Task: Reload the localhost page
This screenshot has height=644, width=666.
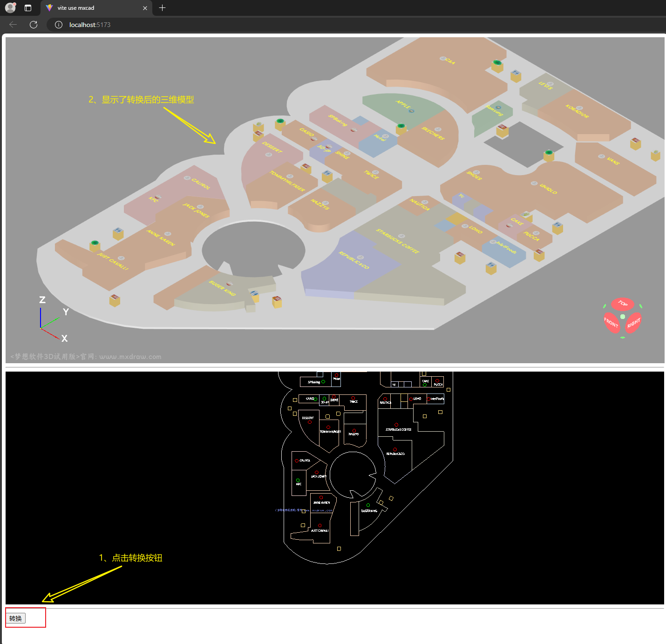Action: [x=34, y=25]
